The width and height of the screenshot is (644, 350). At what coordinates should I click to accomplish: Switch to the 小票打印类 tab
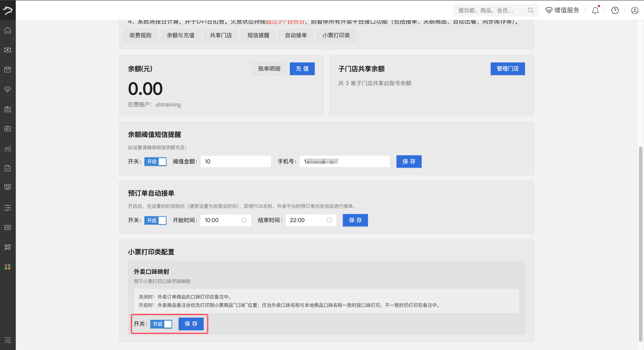coord(336,35)
